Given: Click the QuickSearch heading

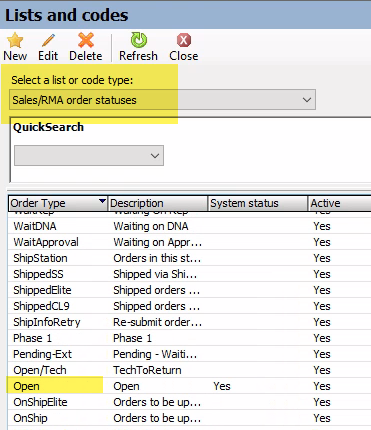Looking at the screenshot, I should click(48, 127).
